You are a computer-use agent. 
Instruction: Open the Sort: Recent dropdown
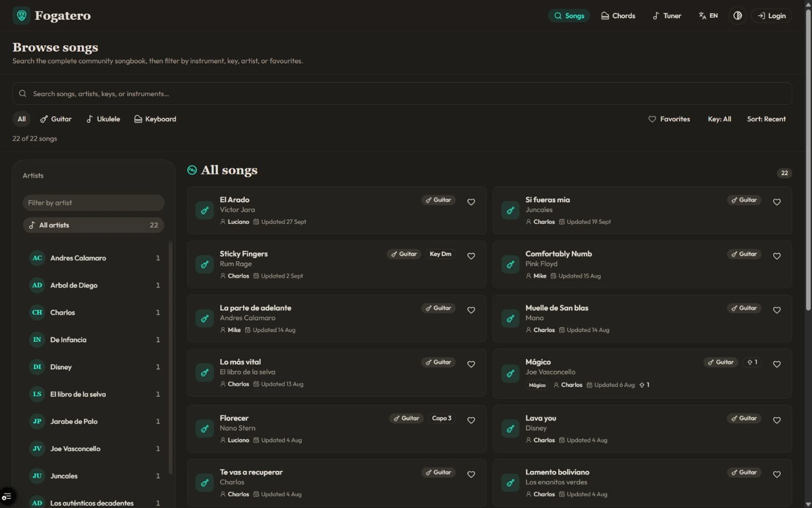click(766, 119)
